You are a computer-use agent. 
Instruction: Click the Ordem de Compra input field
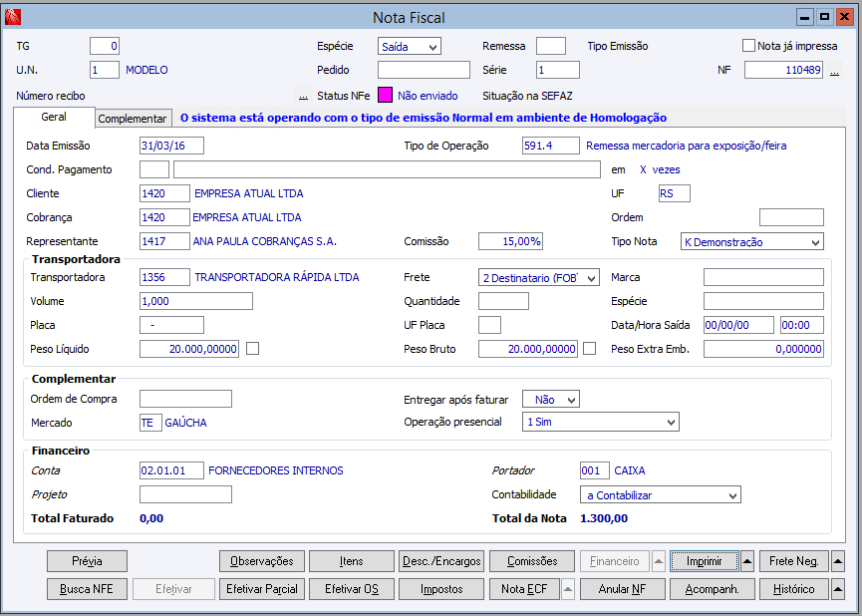tap(185, 400)
